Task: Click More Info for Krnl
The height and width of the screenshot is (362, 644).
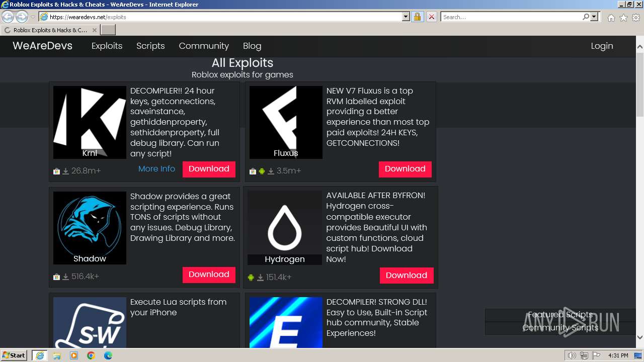Action: click(156, 169)
